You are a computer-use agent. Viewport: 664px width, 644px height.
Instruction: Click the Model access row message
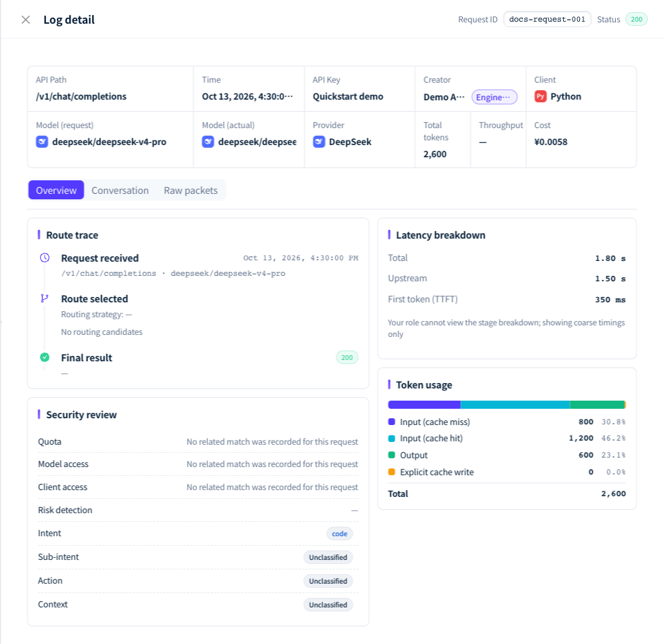pyautogui.click(x=272, y=464)
